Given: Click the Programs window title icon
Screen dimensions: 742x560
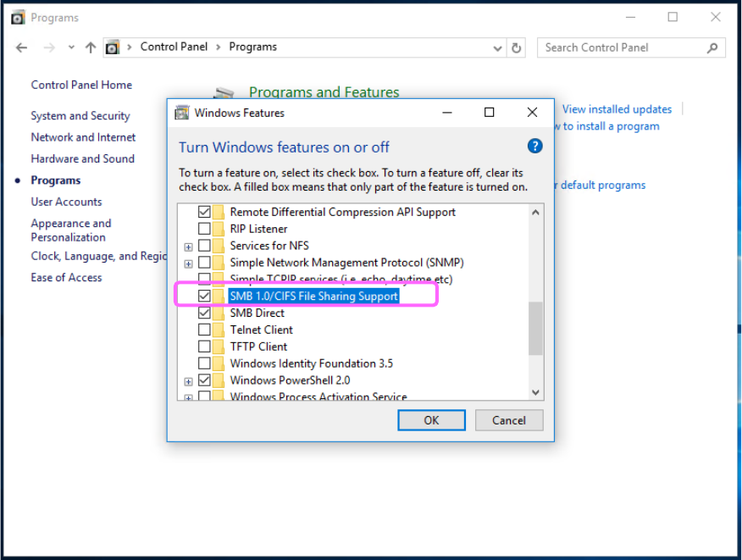Looking at the screenshot, I should (18, 18).
